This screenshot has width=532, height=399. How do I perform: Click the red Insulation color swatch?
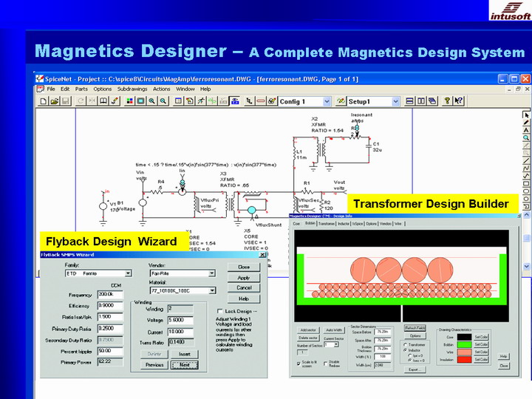point(465,359)
